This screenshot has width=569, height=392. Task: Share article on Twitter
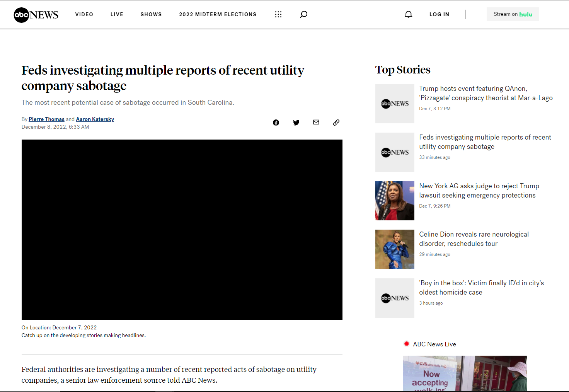click(x=296, y=123)
